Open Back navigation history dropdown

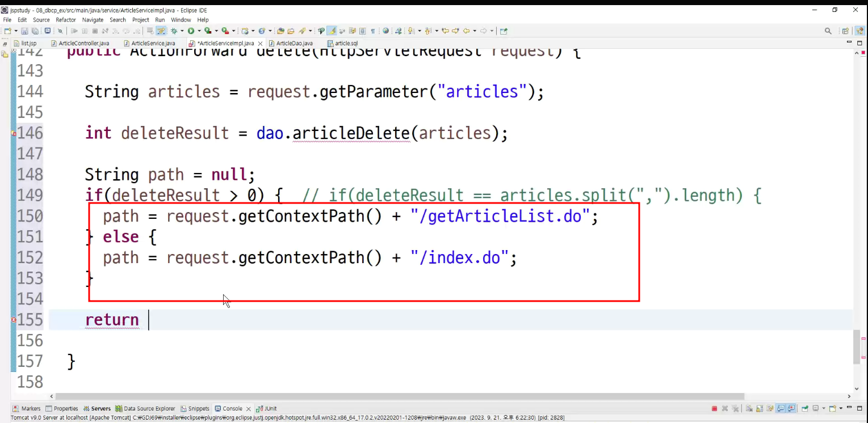(x=475, y=31)
